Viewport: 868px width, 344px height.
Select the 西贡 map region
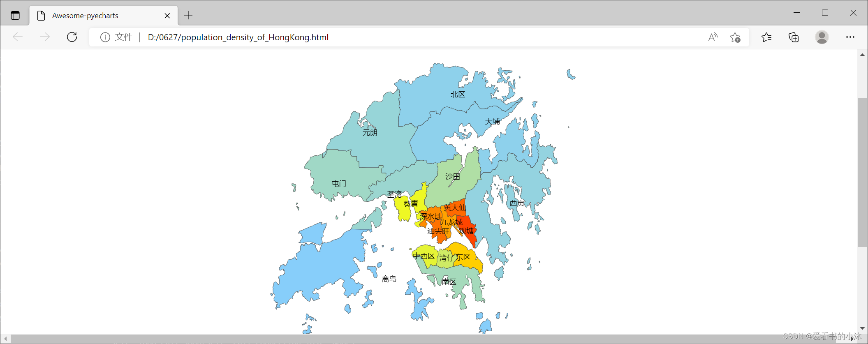click(517, 203)
